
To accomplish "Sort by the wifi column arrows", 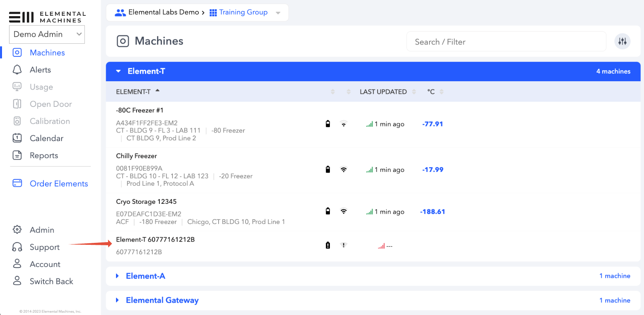I will [348, 91].
